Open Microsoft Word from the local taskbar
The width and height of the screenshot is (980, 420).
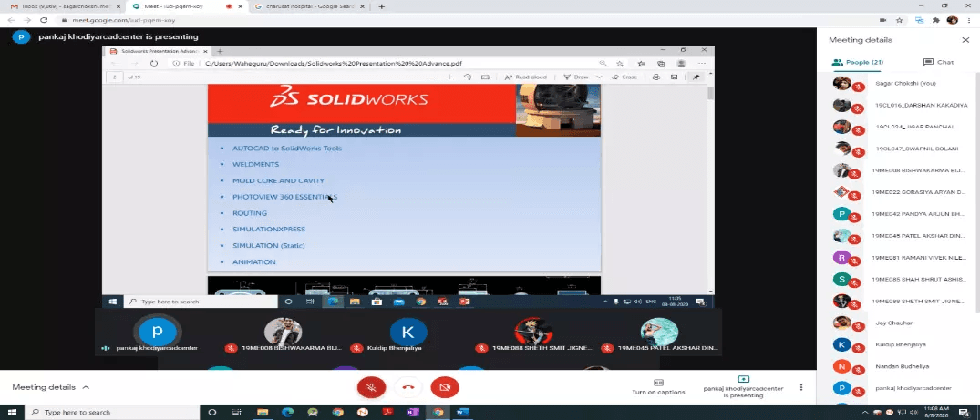[x=463, y=413]
